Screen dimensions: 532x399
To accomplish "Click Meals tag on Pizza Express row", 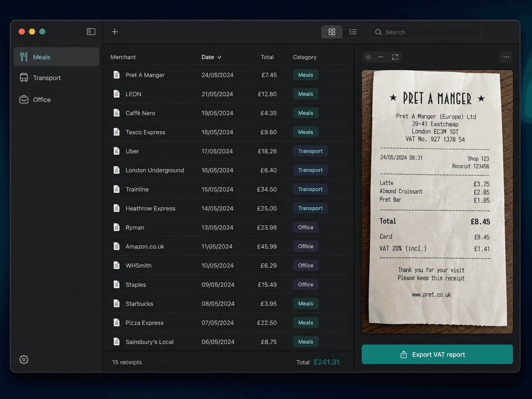I will 306,323.
